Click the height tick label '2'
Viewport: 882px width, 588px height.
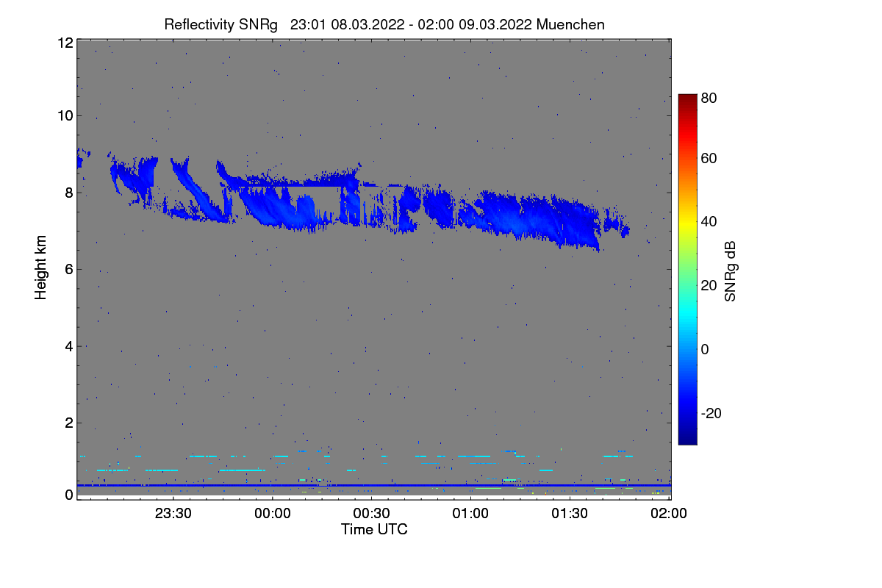pos(68,423)
